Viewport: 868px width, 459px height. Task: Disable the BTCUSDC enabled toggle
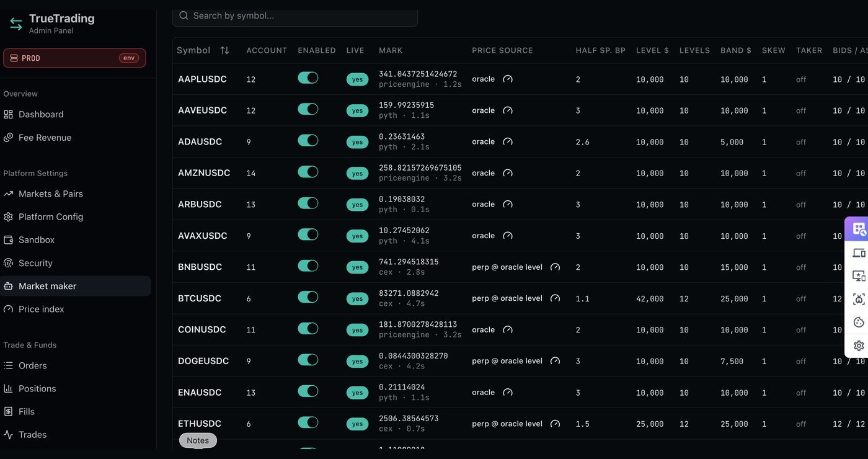(x=308, y=297)
